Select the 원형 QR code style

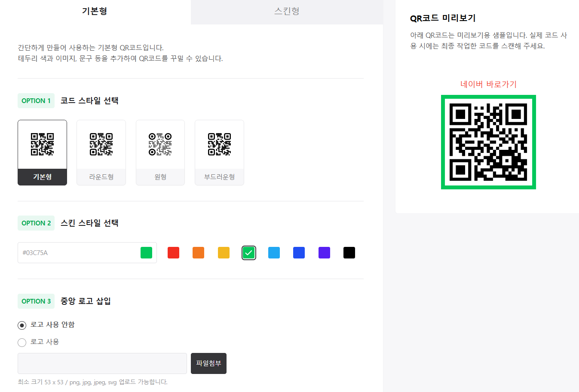(160, 152)
